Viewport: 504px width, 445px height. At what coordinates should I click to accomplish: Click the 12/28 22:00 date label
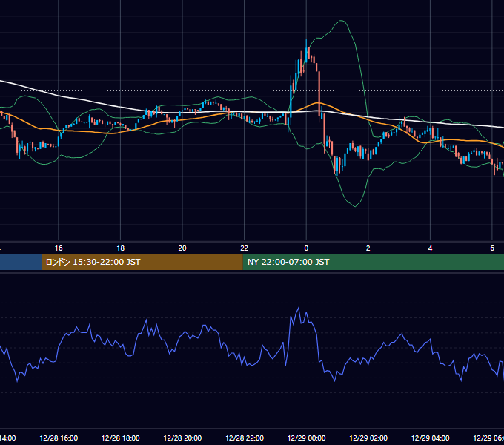click(x=245, y=438)
